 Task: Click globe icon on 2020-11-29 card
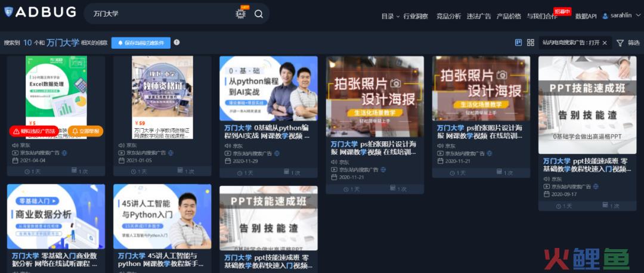click(277, 153)
